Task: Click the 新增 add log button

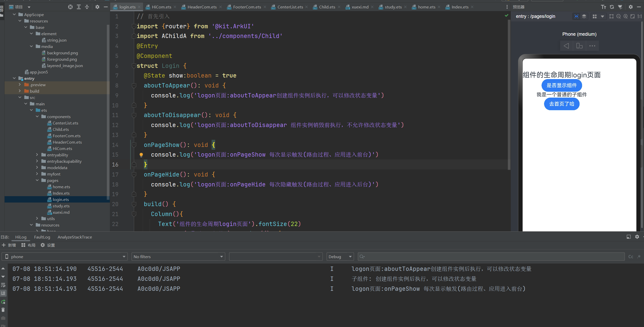Action: pyautogui.click(x=9, y=245)
